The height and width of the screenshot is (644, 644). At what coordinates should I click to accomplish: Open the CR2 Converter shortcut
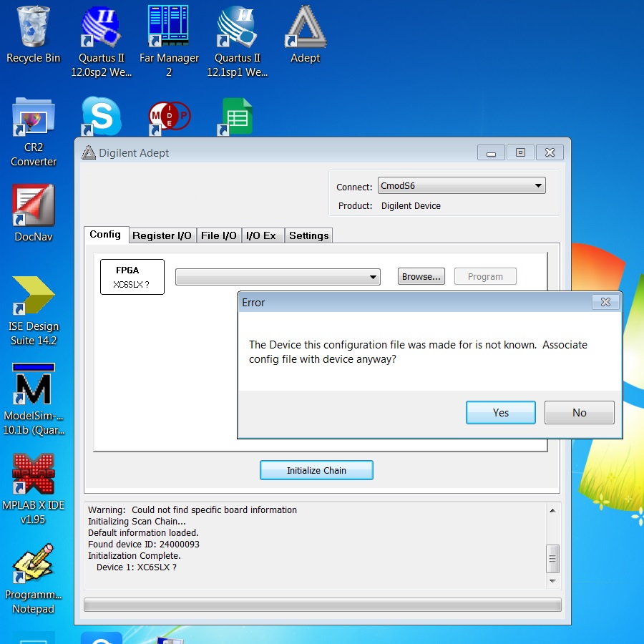tap(33, 119)
